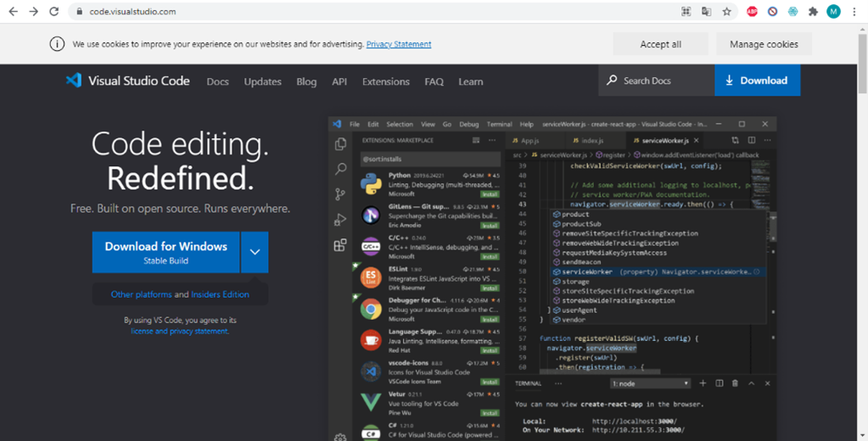Image resolution: width=868 pixels, height=441 pixels.
Task: Click the Search icon in the activity bar
Action: tap(340, 169)
